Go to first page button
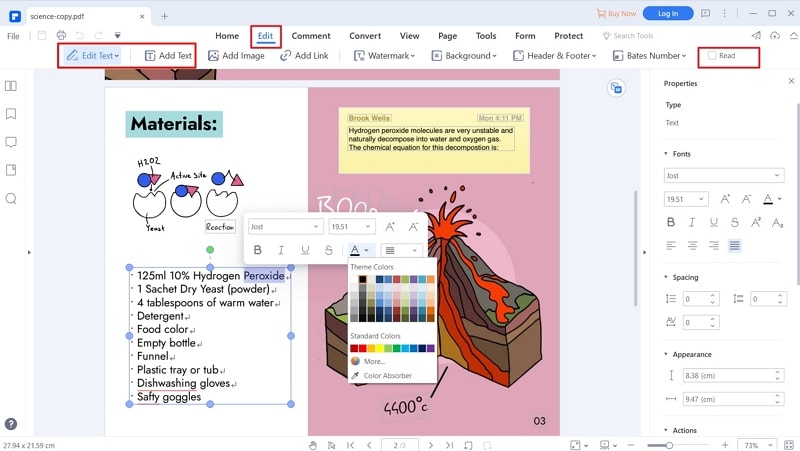800x451 pixels. pos(350,445)
